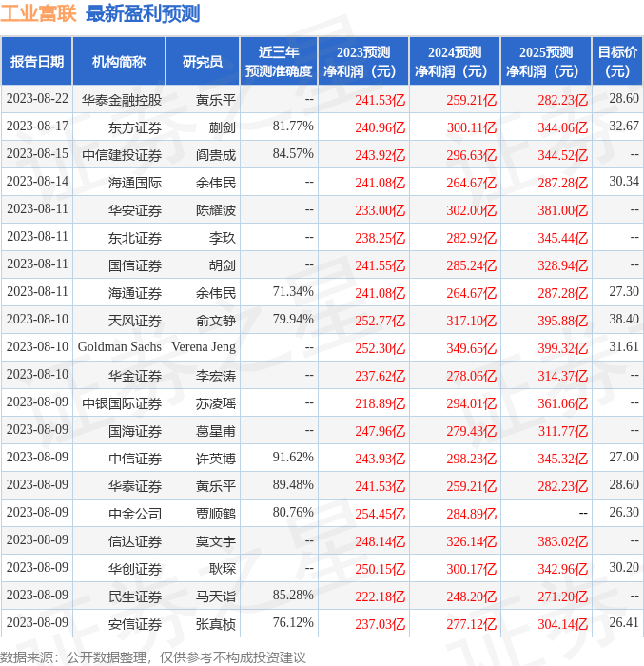
Task: Click the 84.57% accuracy value
Action: [x=293, y=154]
